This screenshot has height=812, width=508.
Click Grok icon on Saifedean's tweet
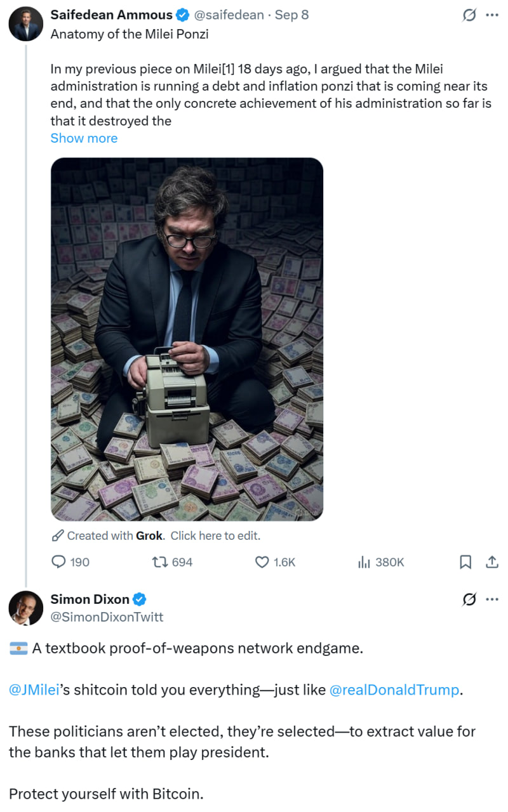click(469, 15)
